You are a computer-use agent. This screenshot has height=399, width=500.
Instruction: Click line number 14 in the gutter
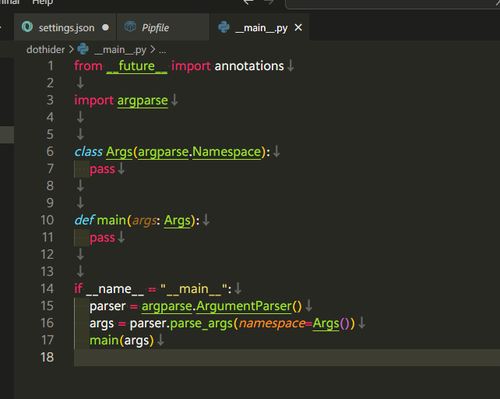click(x=47, y=289)
